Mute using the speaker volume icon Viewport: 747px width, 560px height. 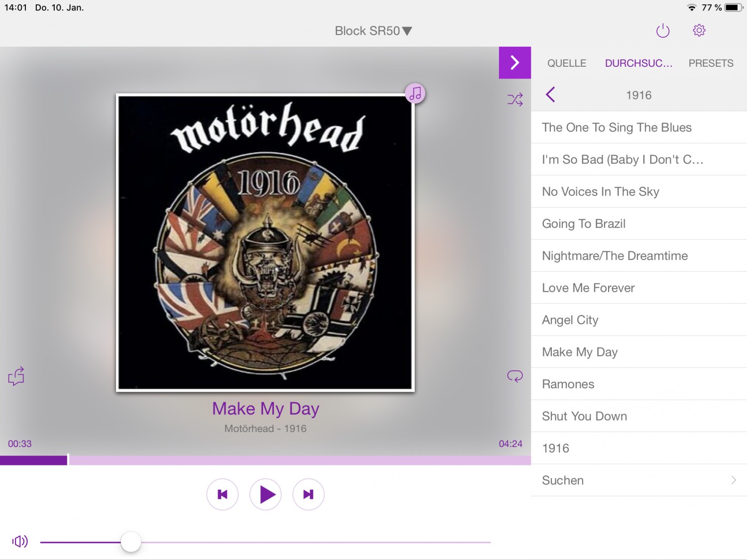[x=20, y=541]
